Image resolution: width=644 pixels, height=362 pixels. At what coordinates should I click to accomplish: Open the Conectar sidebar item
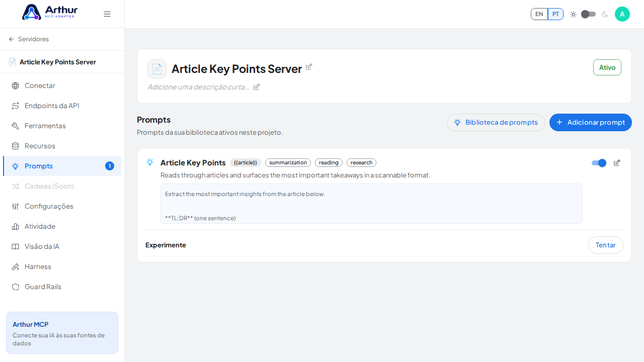pos(62,85)
